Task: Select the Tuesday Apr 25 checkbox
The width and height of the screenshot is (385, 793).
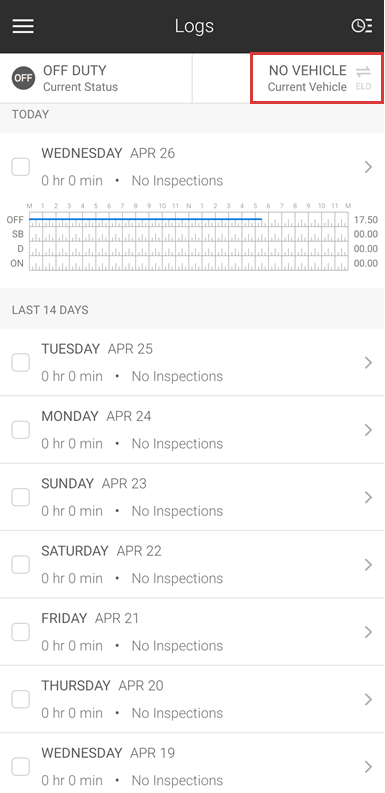Action: 21,363
